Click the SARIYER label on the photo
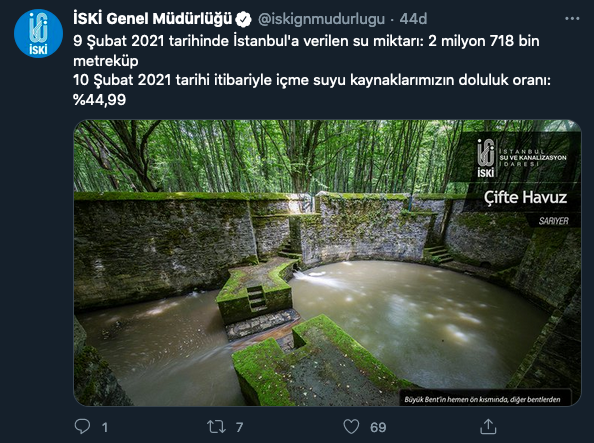The height and width of the screenshot is (443, 594). coord(553,221)
